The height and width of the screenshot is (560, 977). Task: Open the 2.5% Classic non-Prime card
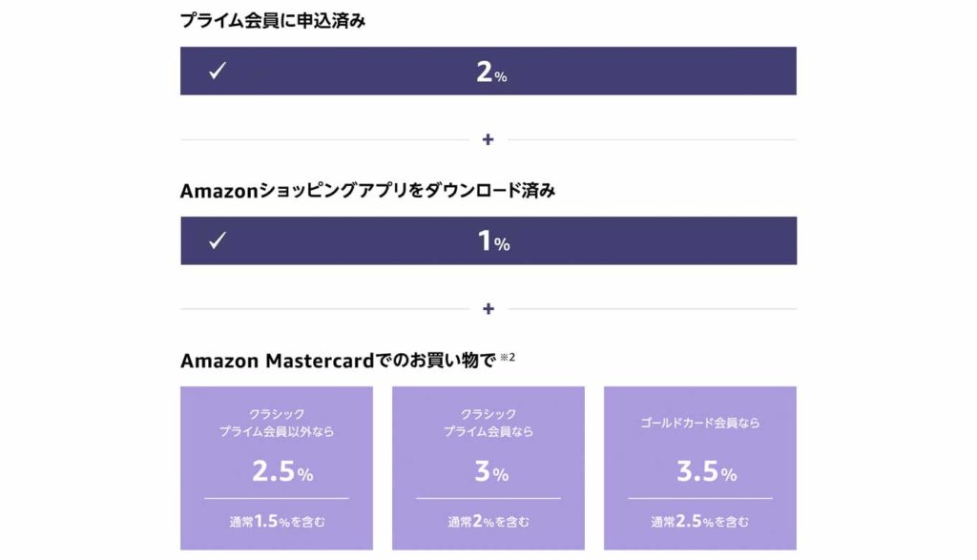277,467
